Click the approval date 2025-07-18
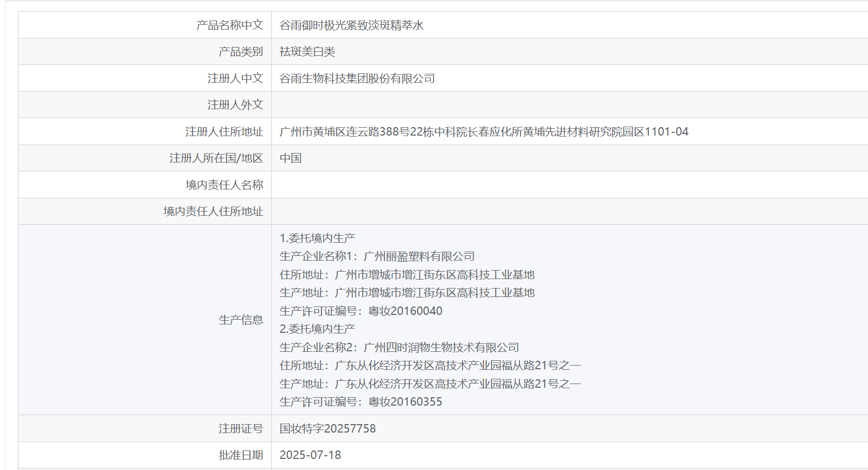868x470 pixels. click(x=310, y=455)
